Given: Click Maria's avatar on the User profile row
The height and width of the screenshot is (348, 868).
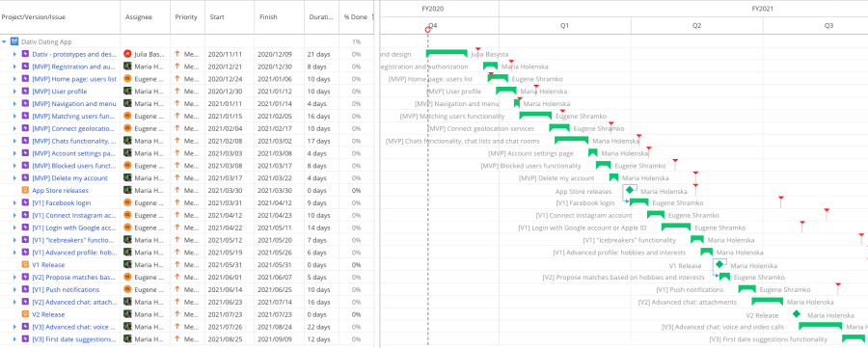Looking at the screenshot, I should (x=127, y=92).
